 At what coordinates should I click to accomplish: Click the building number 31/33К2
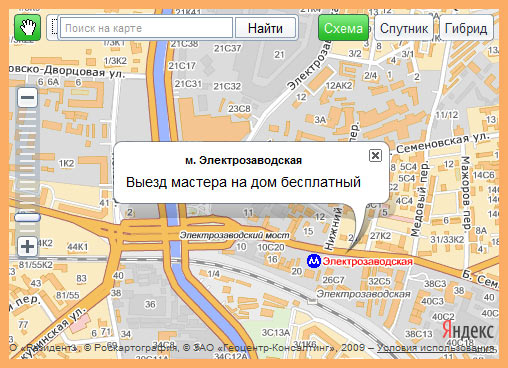tap(447, 239)
